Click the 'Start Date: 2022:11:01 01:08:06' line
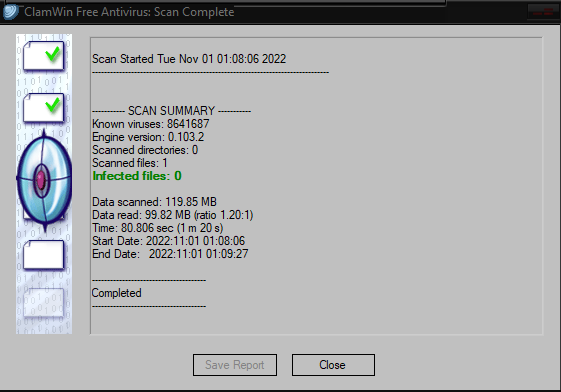This screenshot has width=561, height=392. pos(169,241)
